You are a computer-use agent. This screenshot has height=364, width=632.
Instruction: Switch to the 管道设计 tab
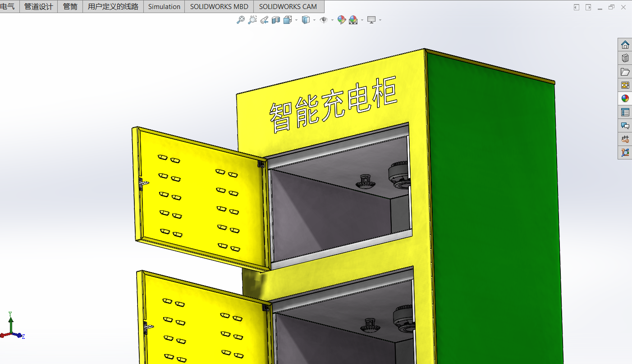pos(39,7)
